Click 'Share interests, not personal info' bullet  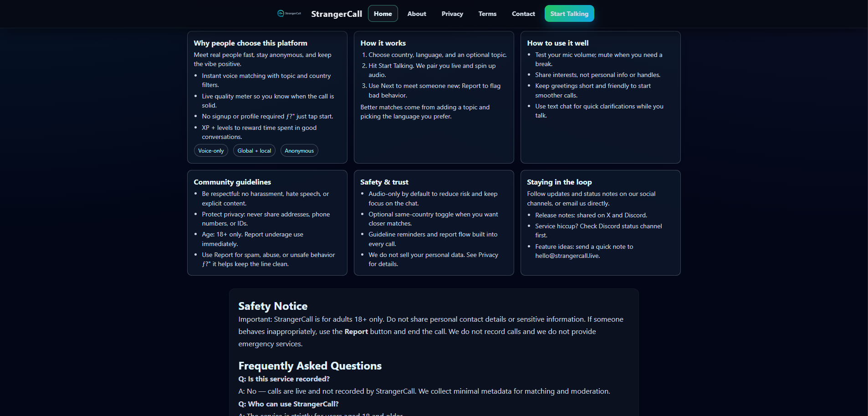tap(597, 75)
